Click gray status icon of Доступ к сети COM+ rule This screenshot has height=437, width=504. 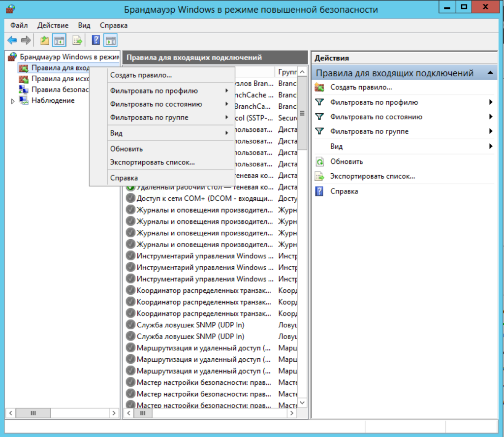(x=130, y=198)
